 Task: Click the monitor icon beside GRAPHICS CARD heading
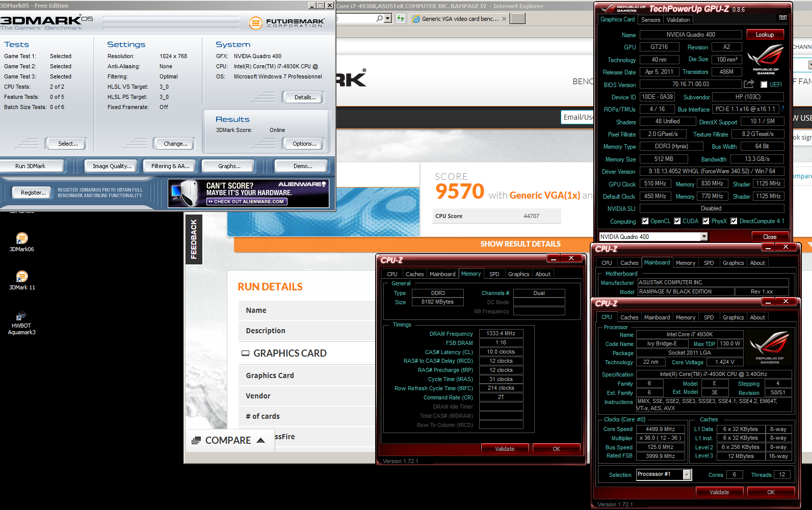(x=245, y=353)
